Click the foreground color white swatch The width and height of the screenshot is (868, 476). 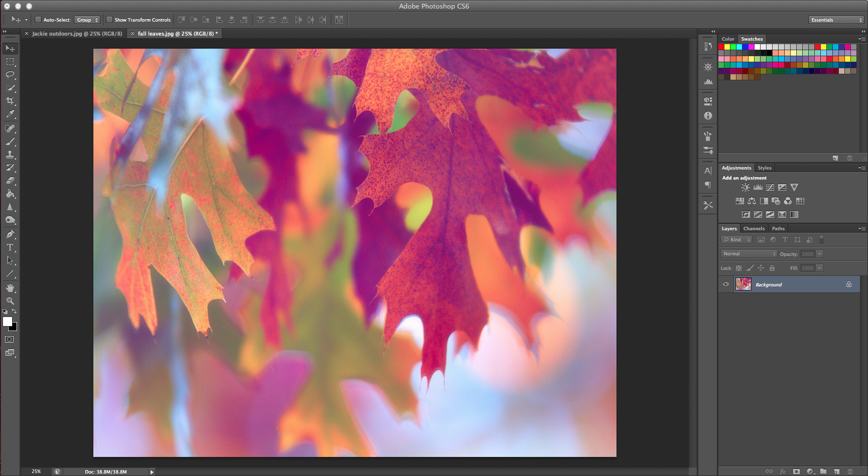point(7,322)
